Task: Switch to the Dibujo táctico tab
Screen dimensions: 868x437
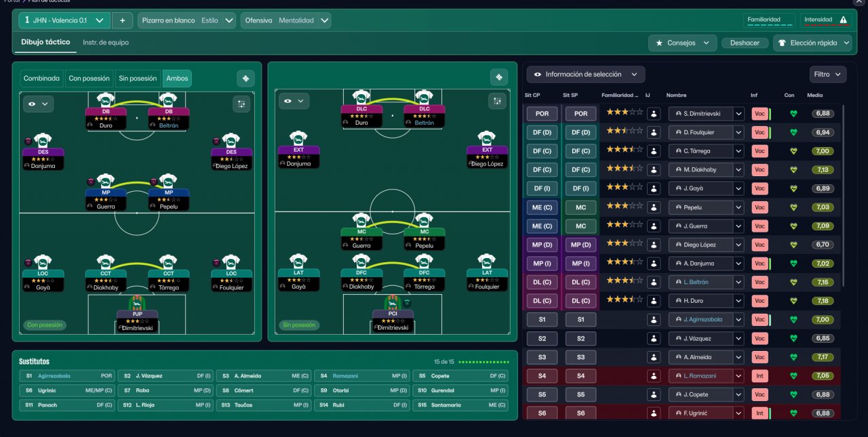Action: tap(45, 42)
